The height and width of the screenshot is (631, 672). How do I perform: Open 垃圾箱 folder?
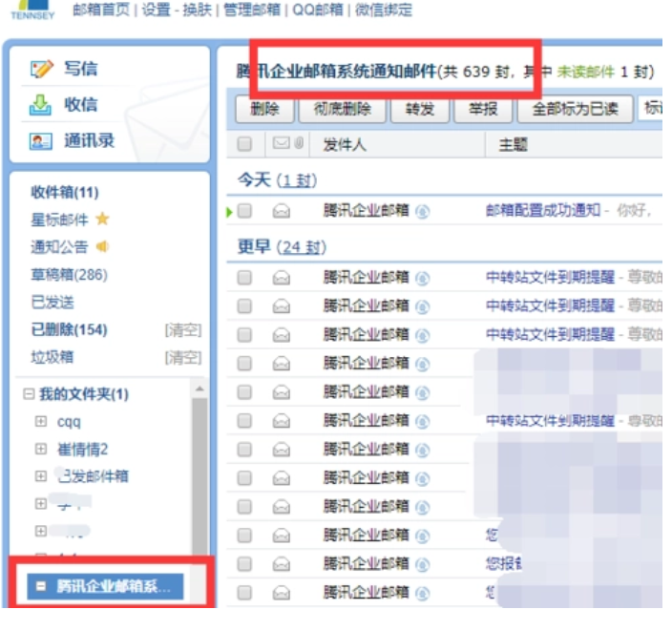52,357
